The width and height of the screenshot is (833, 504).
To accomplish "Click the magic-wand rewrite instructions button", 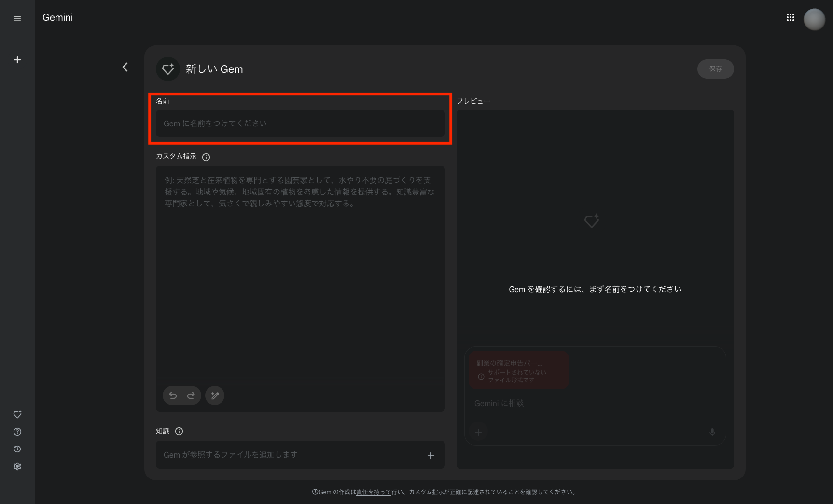I will (x=215, y=395).
